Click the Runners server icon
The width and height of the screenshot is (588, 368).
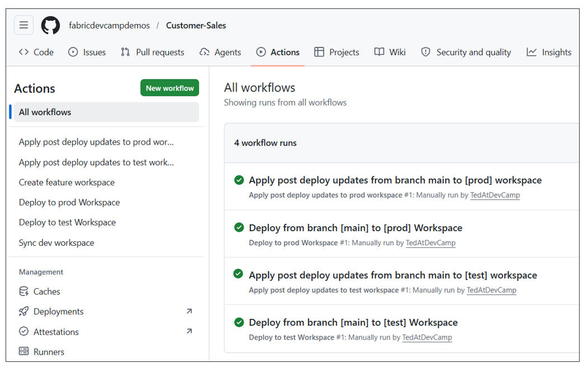coord(23,351)
